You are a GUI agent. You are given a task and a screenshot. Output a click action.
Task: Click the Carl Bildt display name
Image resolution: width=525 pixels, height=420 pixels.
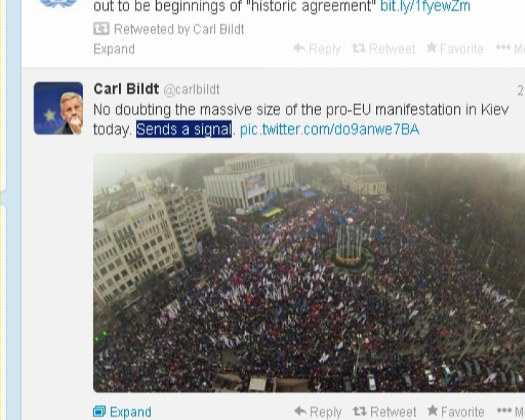(x=126, y=89)
